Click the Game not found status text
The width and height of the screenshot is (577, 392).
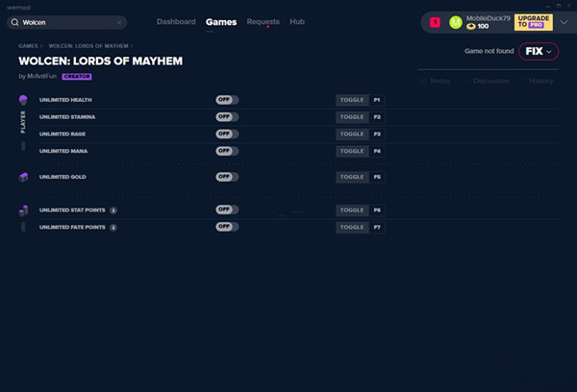tap(489, 51)
